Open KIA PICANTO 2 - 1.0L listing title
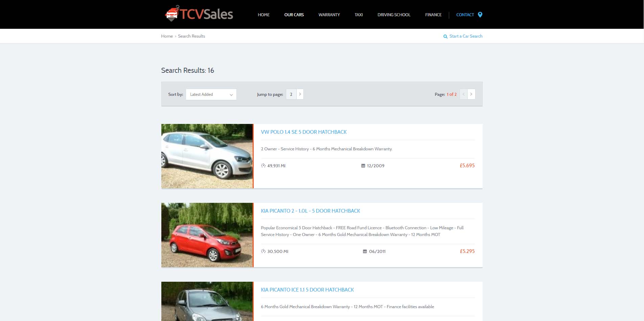 (310, 211)
